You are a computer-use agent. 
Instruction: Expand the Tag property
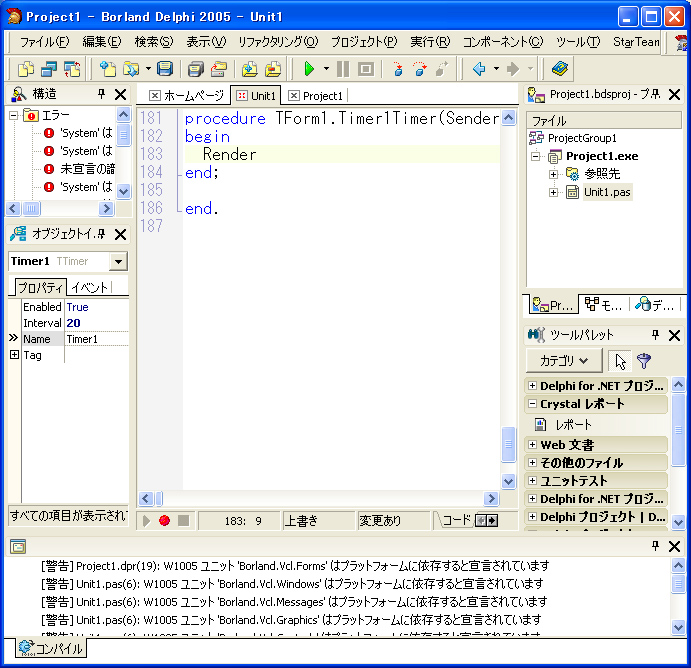coord(14,355)
